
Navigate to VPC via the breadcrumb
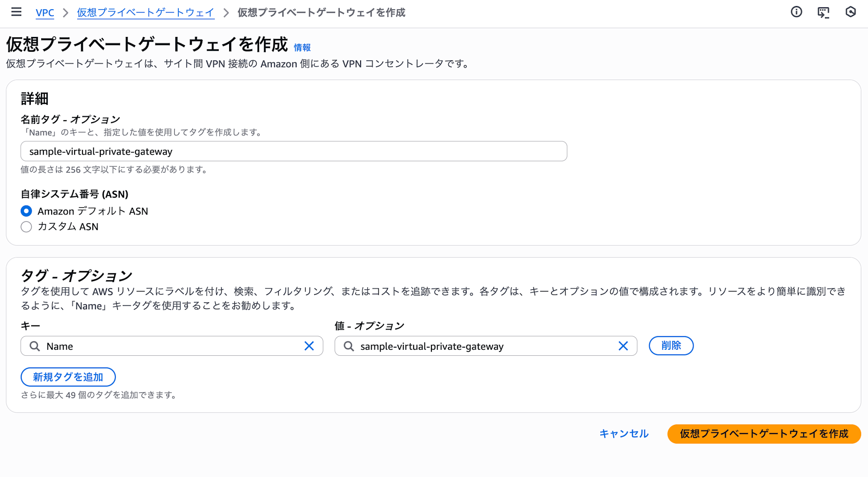pyautogui.click(x=45, y=13)
